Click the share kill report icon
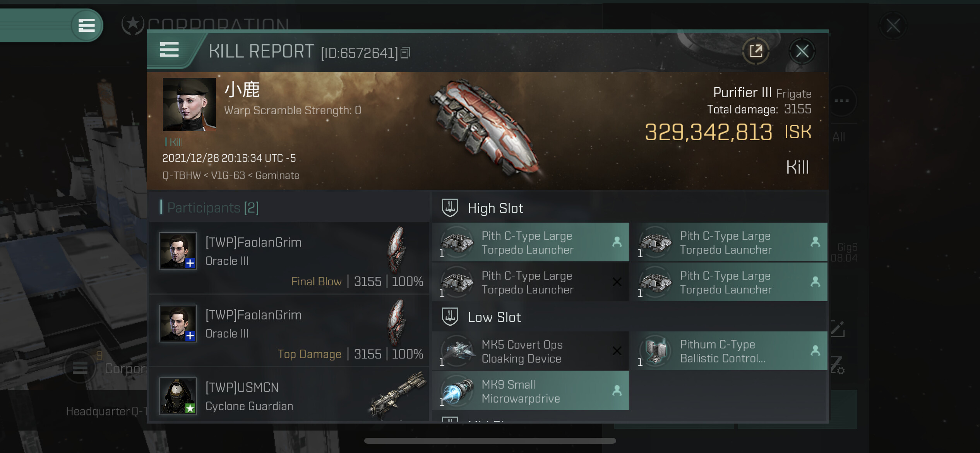The image size is (980, 453). (756, 51)
